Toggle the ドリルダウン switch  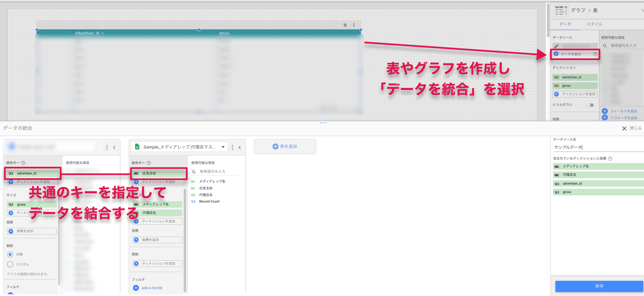pyautogui.click(x=590, y=105)
